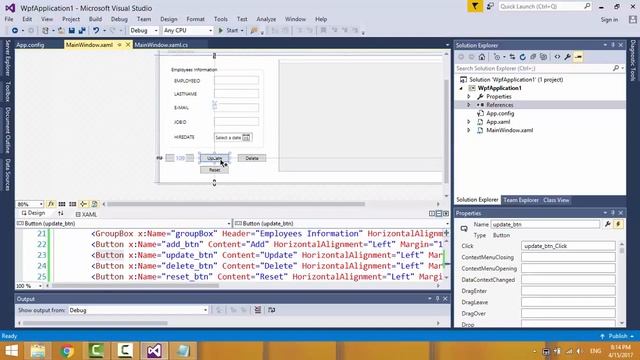640x360 pixels.
Task: Open the Analyze menu
Action: (x=266, y=19)
